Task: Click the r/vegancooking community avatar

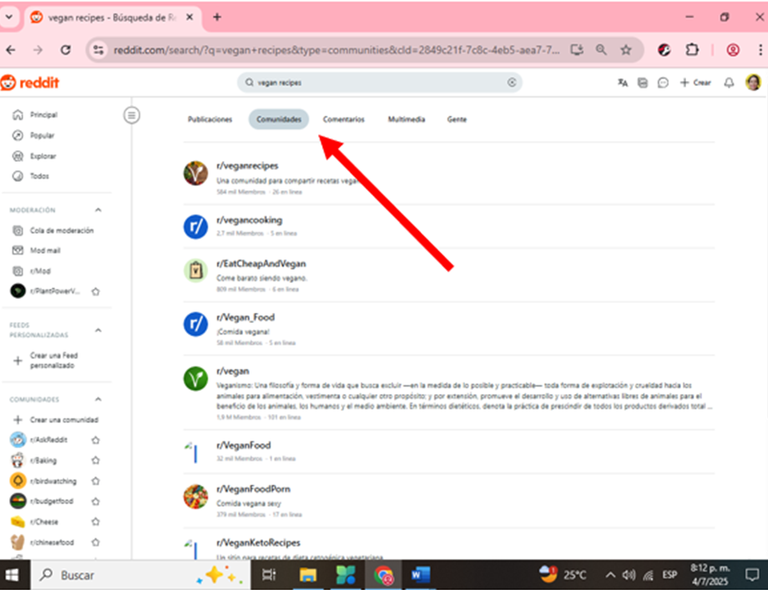Action: 195,227
